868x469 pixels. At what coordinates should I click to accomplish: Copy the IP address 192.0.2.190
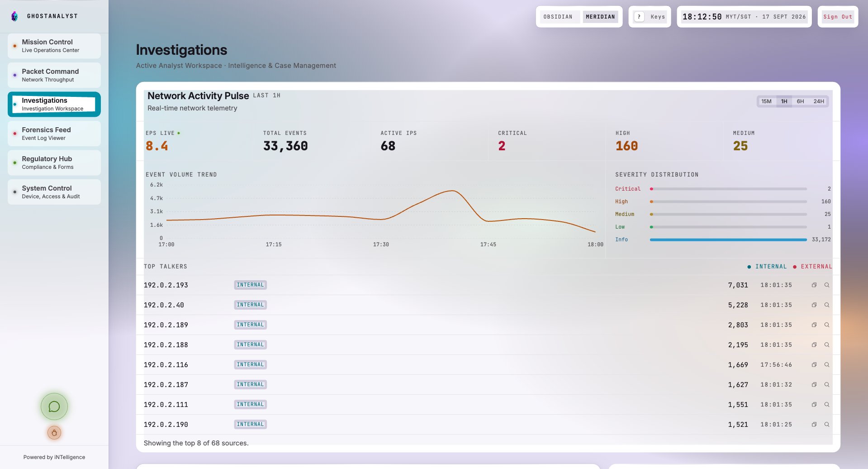(x=814, y=425)
